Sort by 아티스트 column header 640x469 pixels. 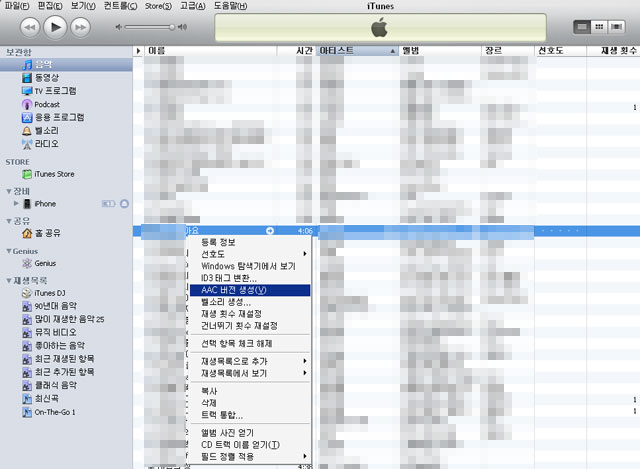[x=358, y=51]
